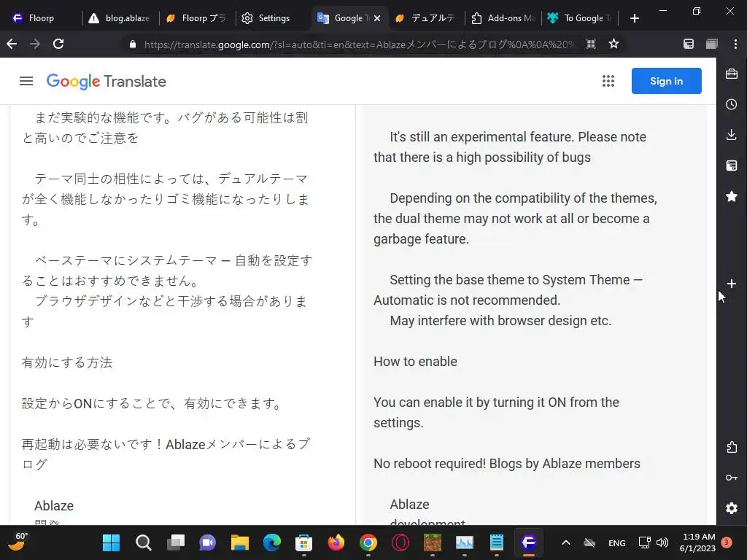Image resolution: width=747 pixels, height=560 pixels.
Task: Click 'No reboot required! Blogs by Ablaze members' text
Action: 506,463
